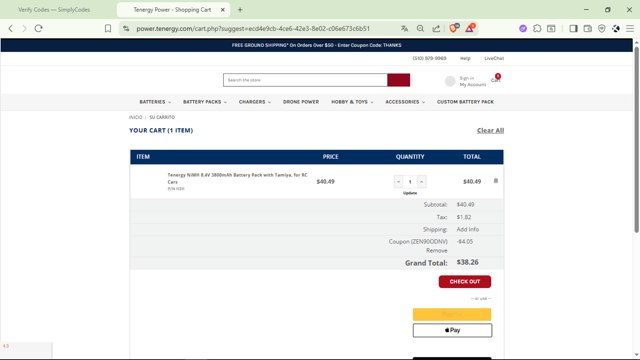The width and height of the screenshot is (640, 360).
Task: Click the Sign in link
Action: click(467, 78)
